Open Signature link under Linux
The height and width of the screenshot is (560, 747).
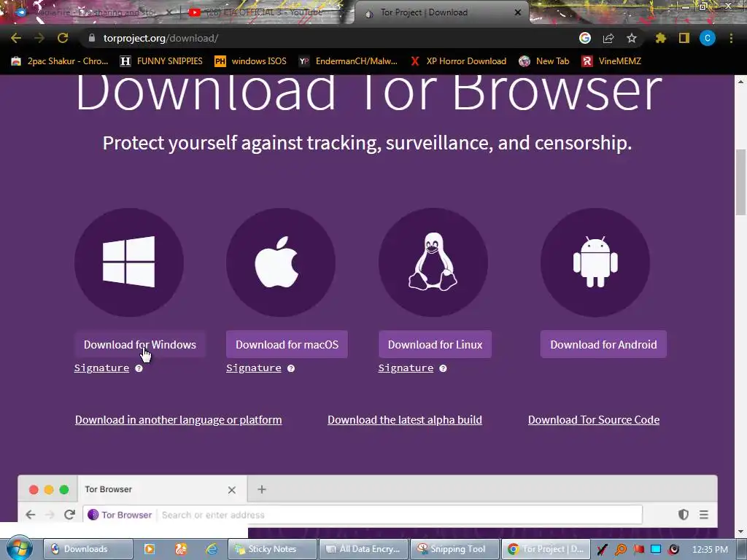click(406, 368)
